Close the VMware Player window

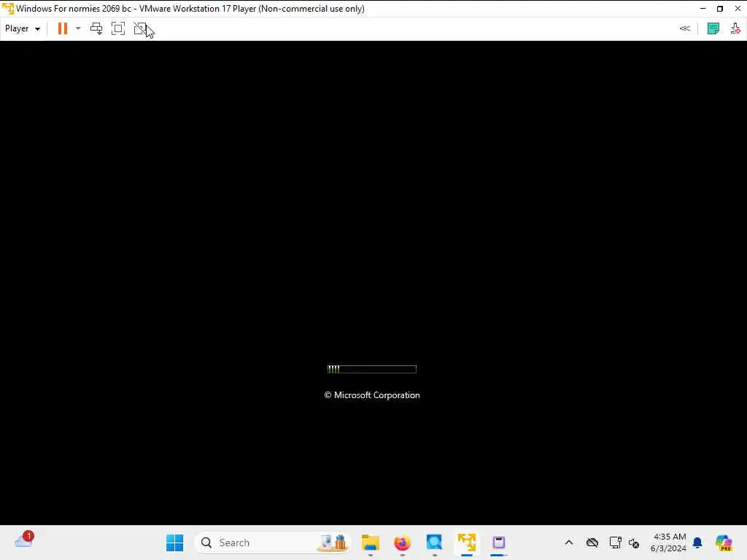(x=738, y=9)
